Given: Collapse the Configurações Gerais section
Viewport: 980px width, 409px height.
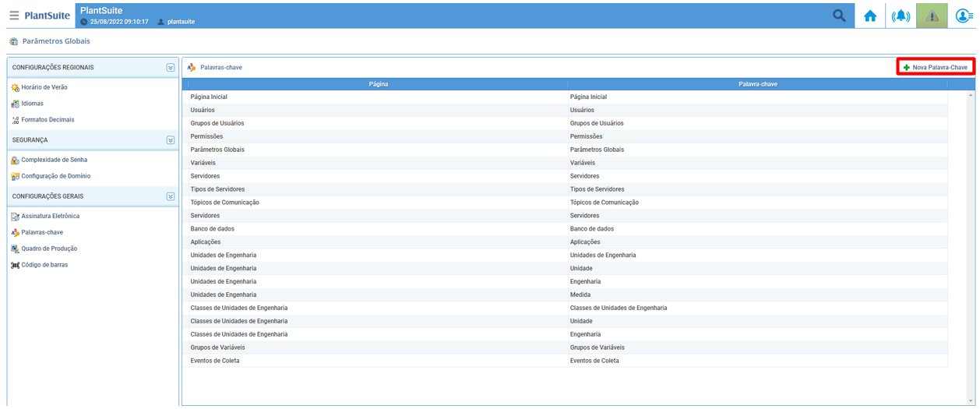Looking at the screenshot, I should point(171,196).
